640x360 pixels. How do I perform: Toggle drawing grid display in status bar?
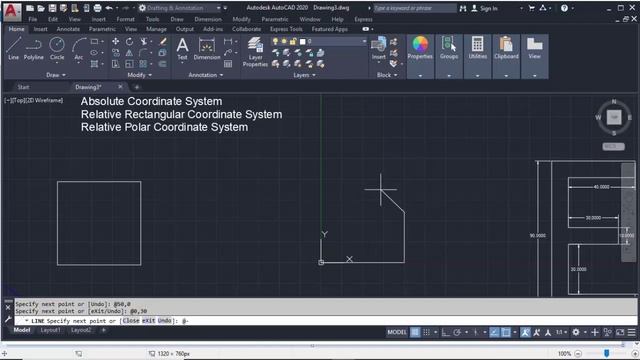[415, 332]
